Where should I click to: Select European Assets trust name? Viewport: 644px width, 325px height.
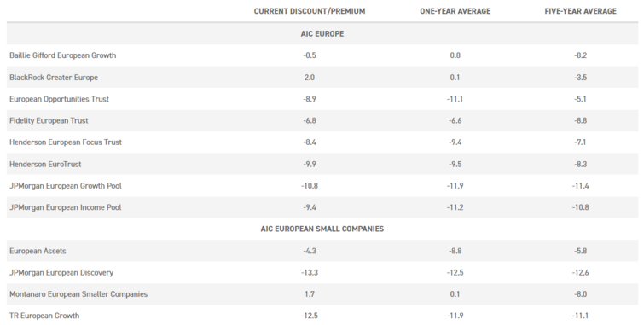pyautogui.click(x=38, y=251)
